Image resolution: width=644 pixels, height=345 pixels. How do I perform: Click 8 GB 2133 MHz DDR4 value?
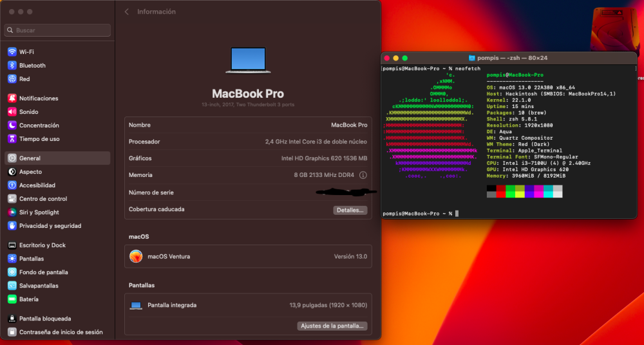point(324,175)
